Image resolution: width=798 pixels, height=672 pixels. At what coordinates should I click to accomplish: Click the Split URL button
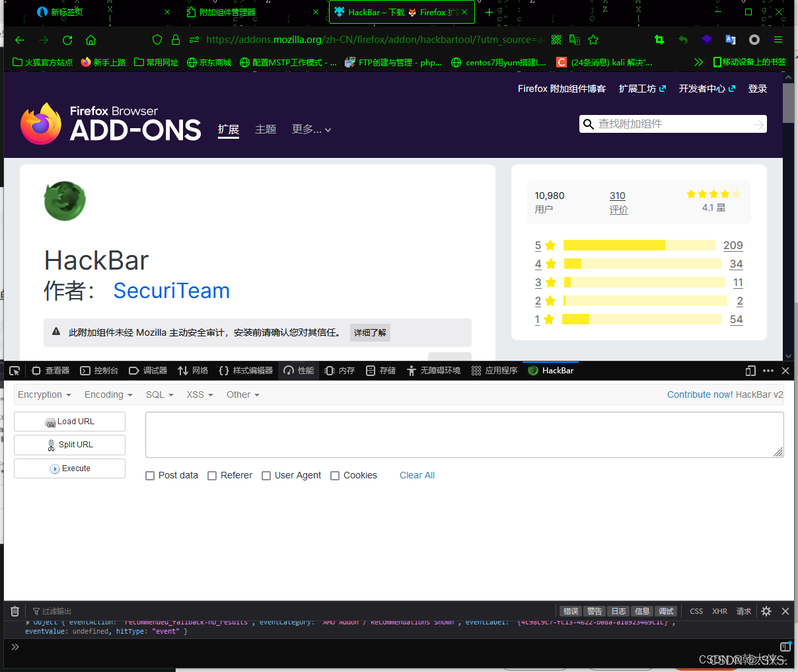pos(69,445)
